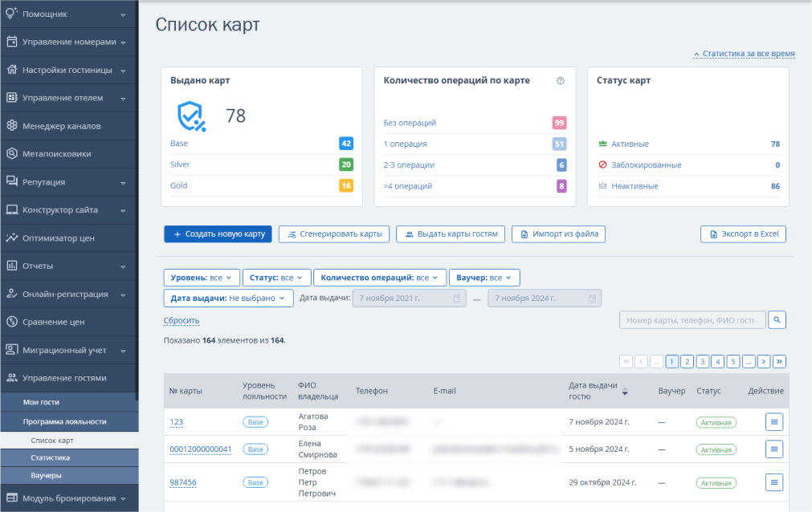
Task: Expand Уровень: все filter dropdown
Action: click(x=202, y=278)
